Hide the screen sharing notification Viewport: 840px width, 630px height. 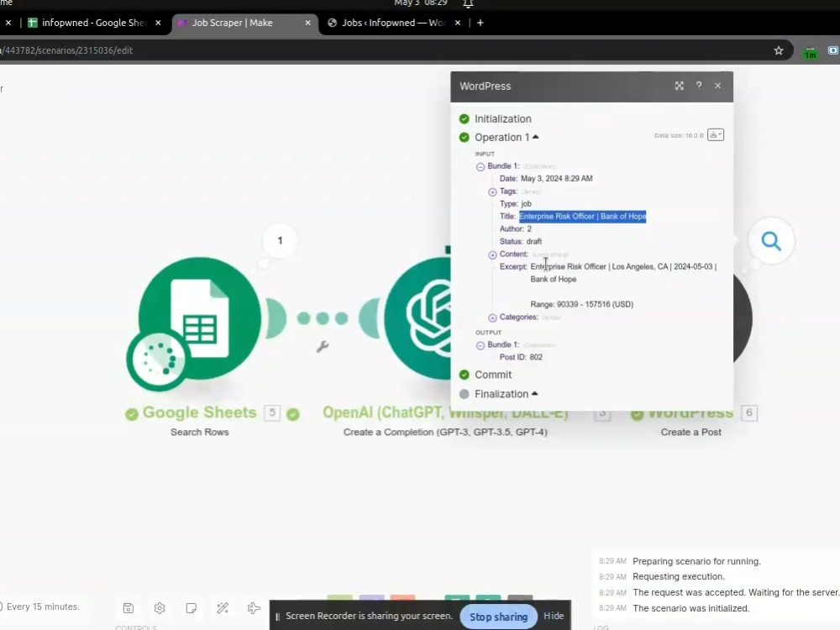click(x=554, y=616)
